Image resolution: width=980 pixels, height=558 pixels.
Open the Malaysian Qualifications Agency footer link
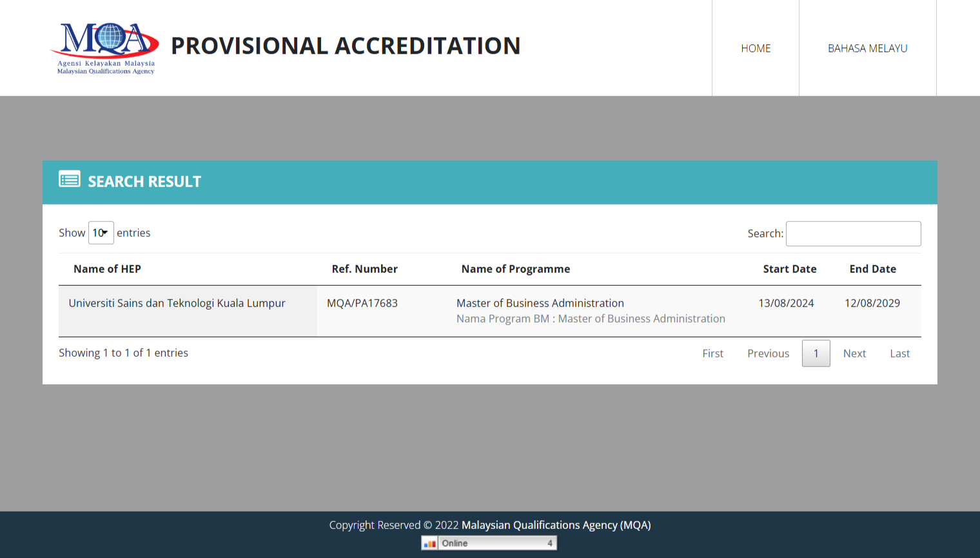(556, 525)
